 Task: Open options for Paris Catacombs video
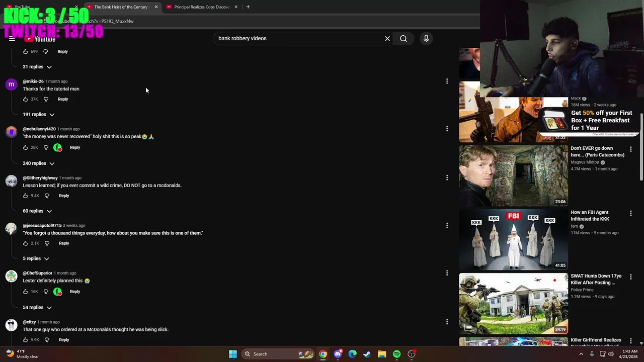tap(631, 149)
